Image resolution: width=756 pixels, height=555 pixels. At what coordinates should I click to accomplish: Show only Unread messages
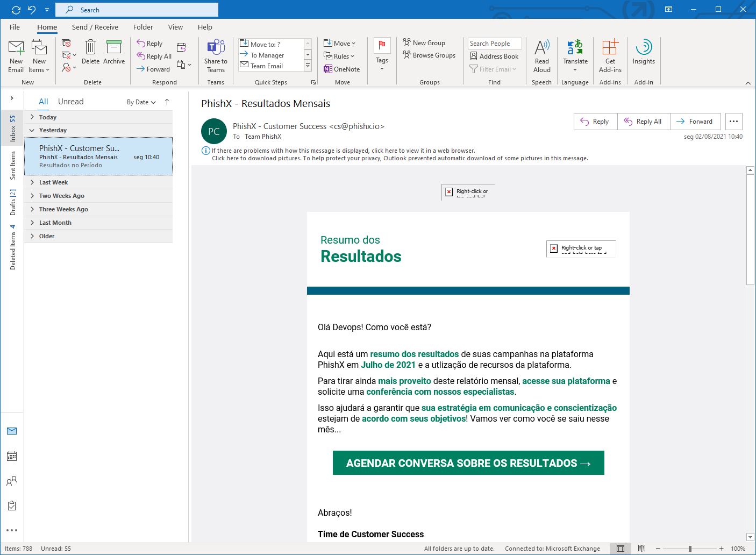[71, 102]
